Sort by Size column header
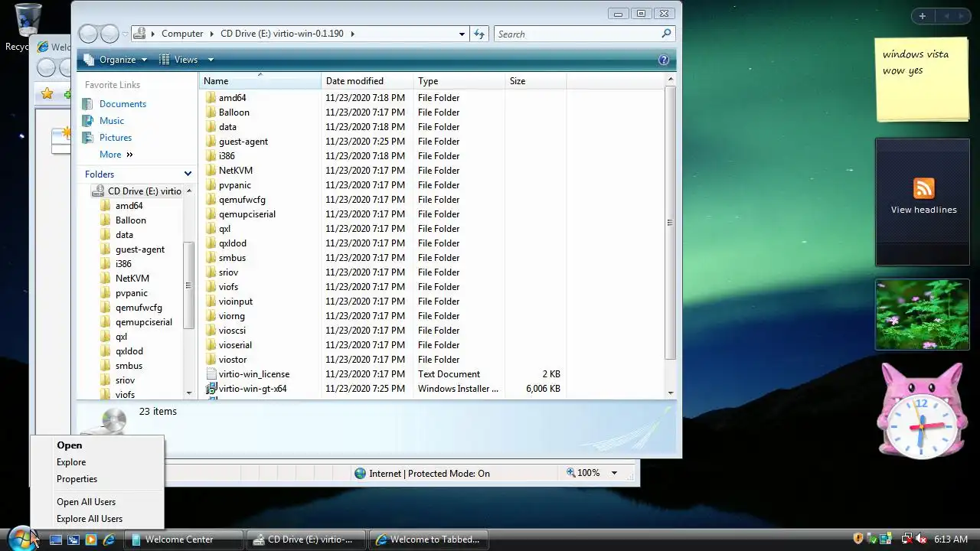 tap(536, 81)
